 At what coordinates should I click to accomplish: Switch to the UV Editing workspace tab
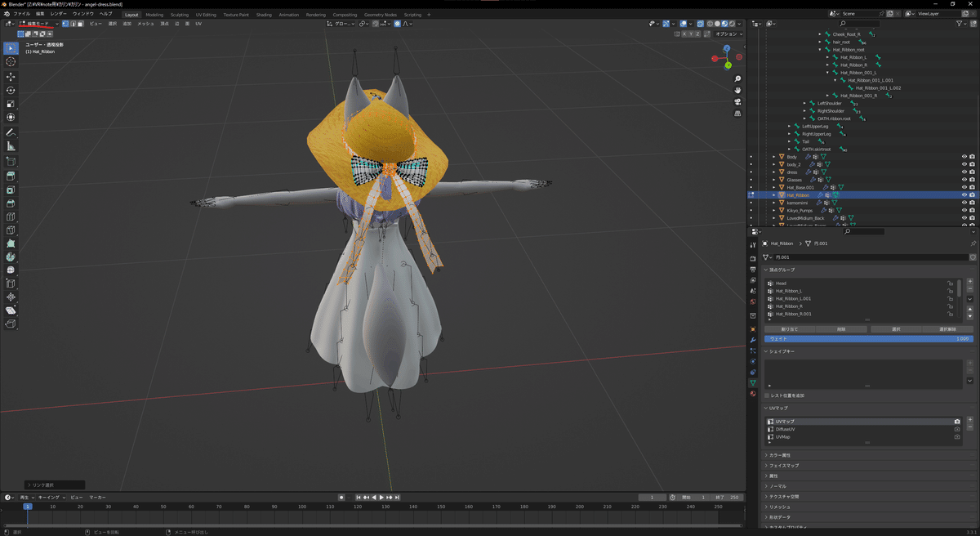click(206, 14)
